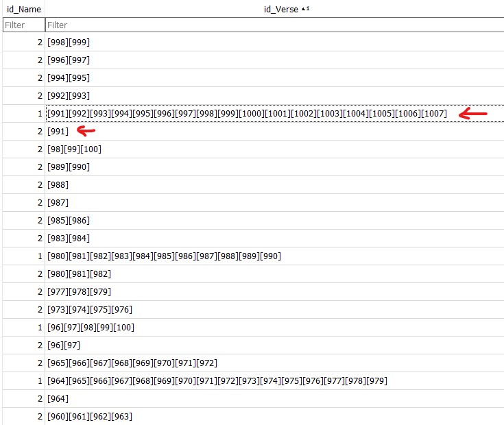Select the cell [96][97]
Viewport: 504px width, 425px height.
click(x=275, y=345)
